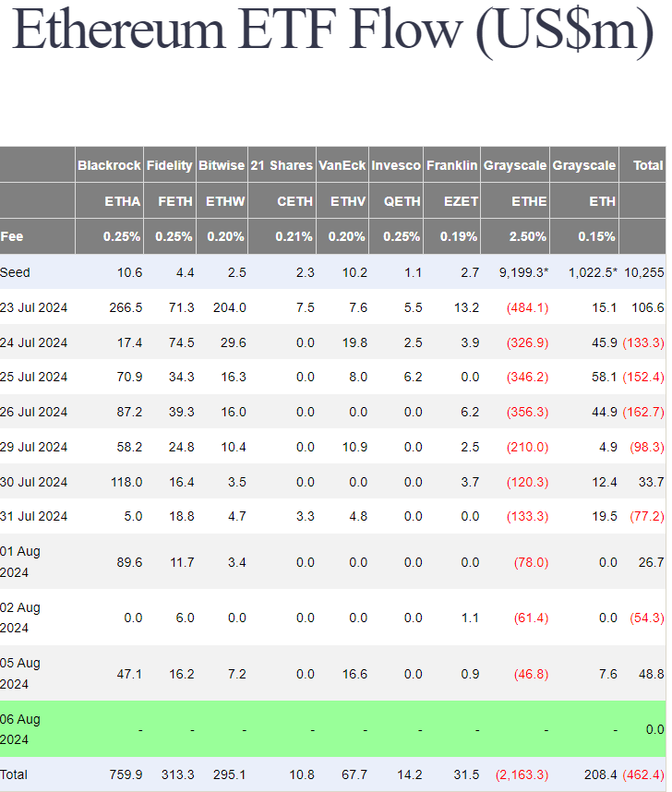Screen dimensions: 672x792
Task: Click the (484.1) Grayscale outflow
Action: pos(527,307)
